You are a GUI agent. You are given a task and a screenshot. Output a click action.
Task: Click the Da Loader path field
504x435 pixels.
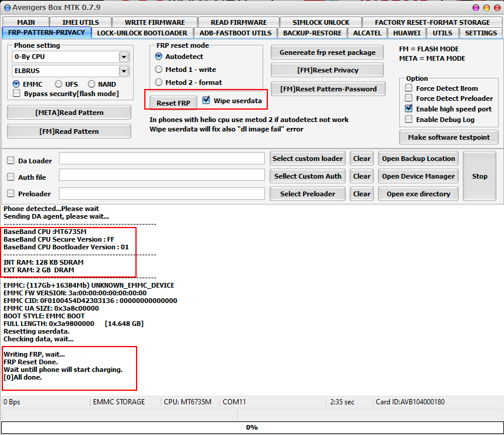(162, 159)
